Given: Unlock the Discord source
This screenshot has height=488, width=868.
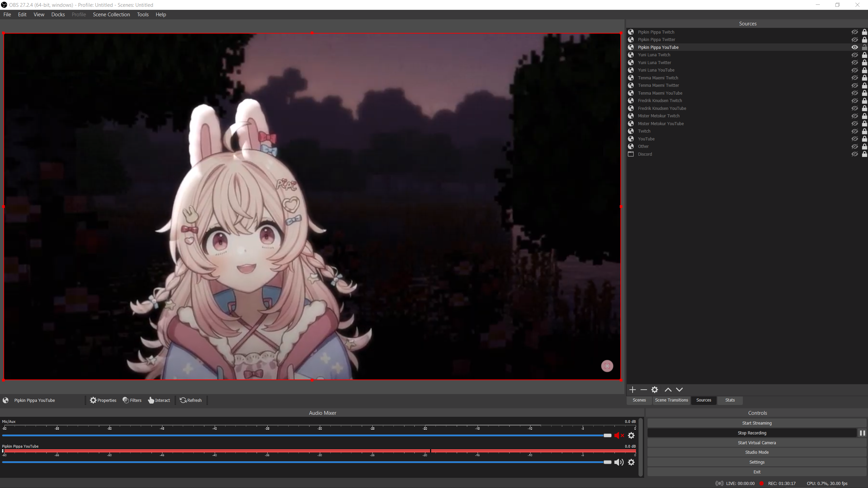Looking at the screenshot, I should pyautogui.click(x=865, y=154).
